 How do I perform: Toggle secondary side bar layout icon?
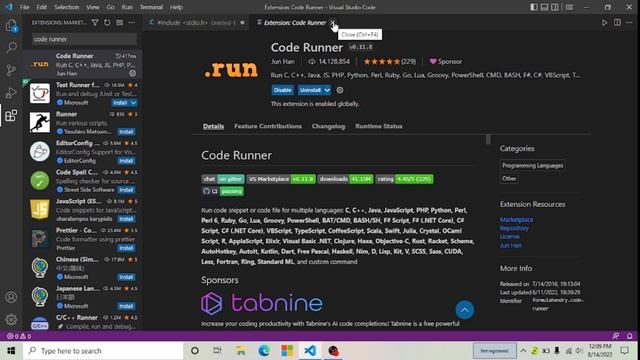click(x=555, y=7)
